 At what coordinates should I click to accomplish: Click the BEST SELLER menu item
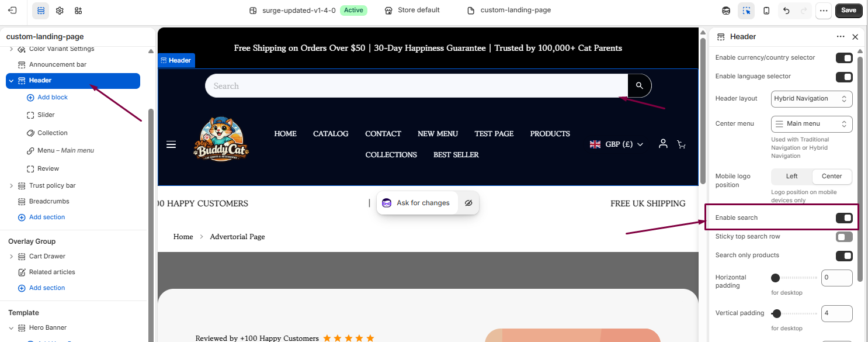click(x=456, y=155)
